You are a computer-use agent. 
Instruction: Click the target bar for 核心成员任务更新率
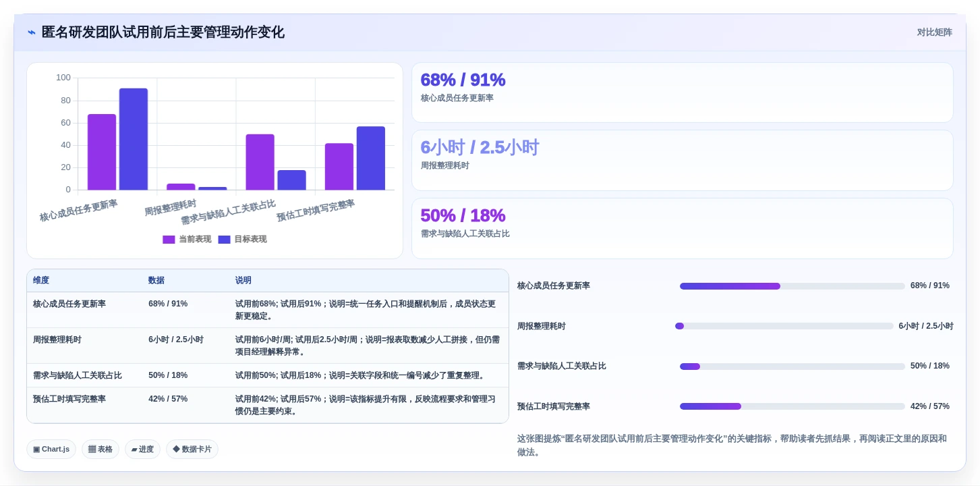tap(134, 139)
